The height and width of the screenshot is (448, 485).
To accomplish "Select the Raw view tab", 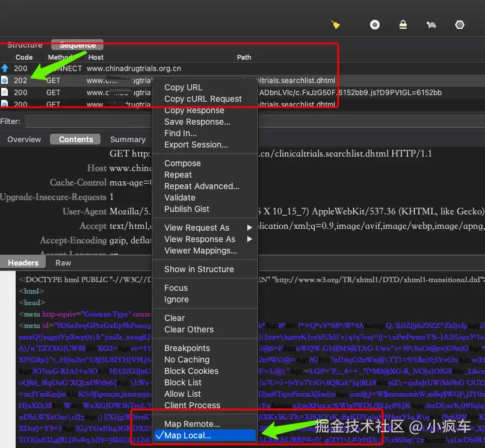I will click(x=63, y=263).
